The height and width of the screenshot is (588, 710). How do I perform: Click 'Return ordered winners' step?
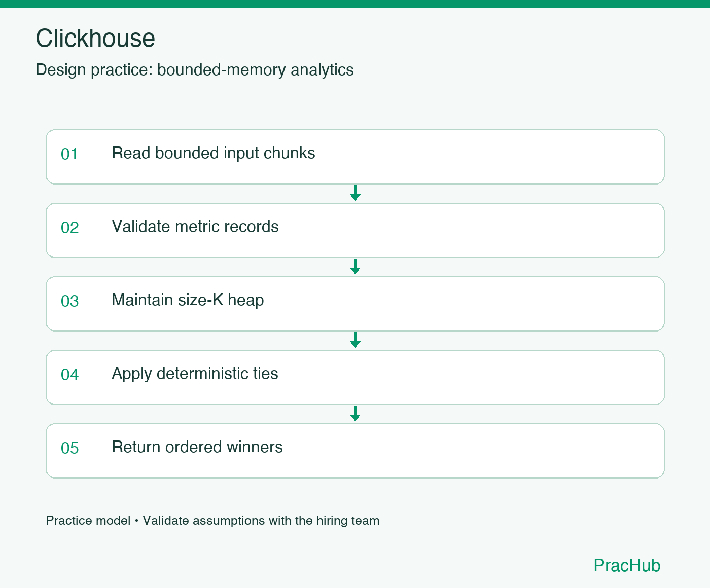click(355, 451)
